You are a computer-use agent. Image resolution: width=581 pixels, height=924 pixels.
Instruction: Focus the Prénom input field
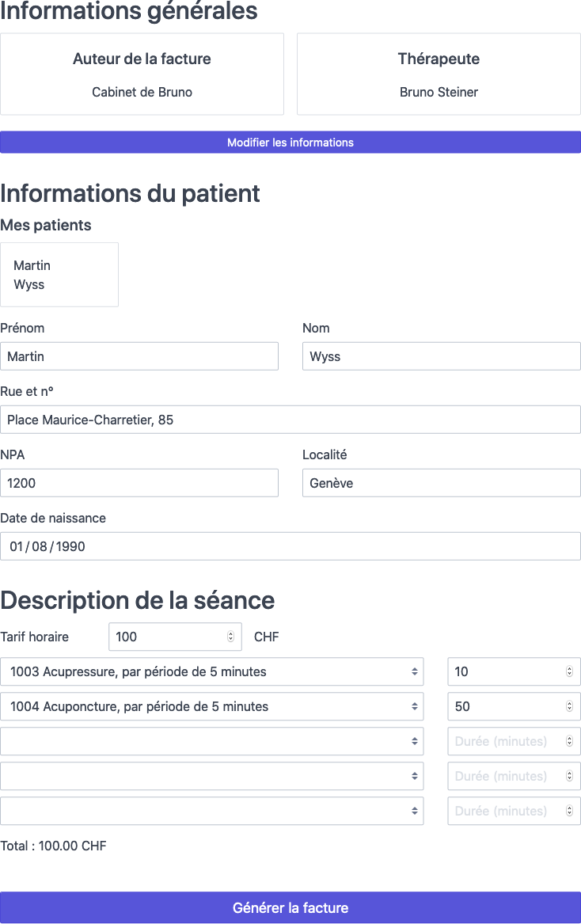[x=139, y=356]
